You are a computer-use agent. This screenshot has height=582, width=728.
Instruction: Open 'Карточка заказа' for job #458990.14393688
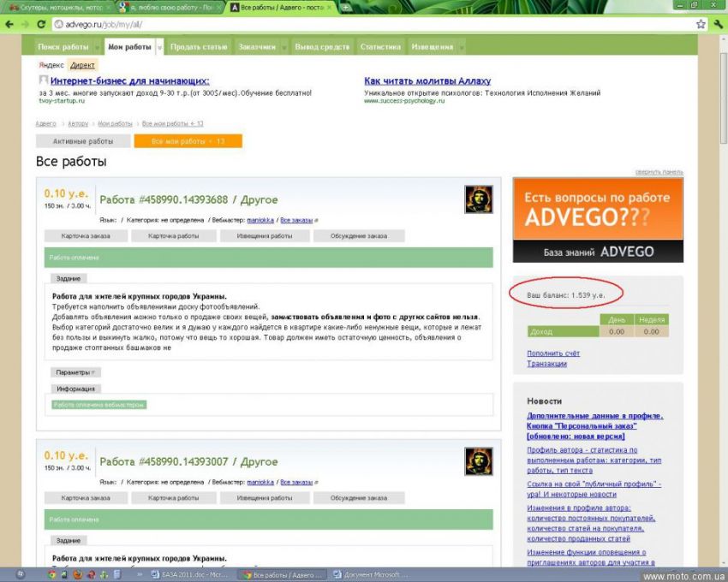(x=86, y=235)
